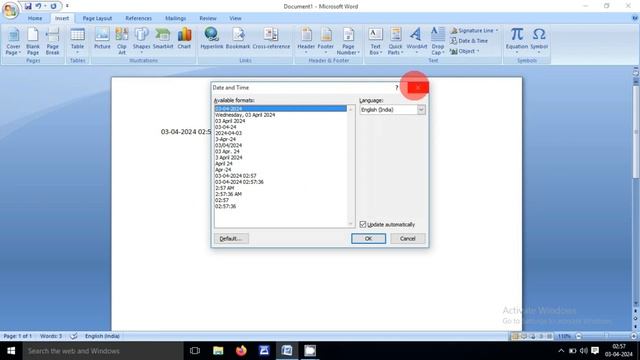The image size is (640, 360).
Task: Open Drop Cap options
Action: [x=438, y=41]
